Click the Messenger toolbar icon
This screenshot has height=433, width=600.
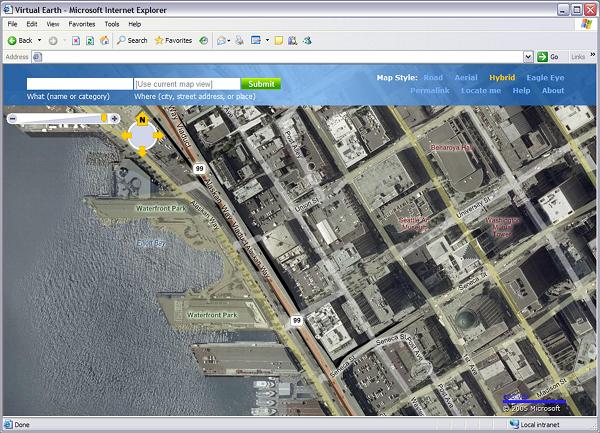(x=307, y=41)
